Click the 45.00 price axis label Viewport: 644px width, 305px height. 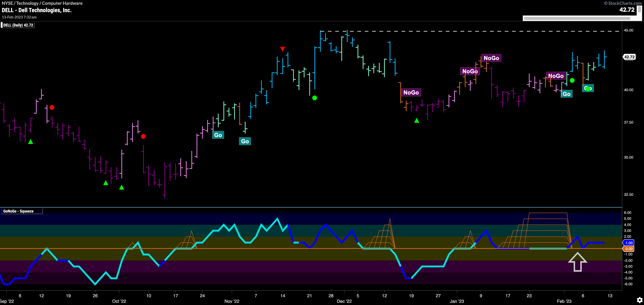coord(629,30)
